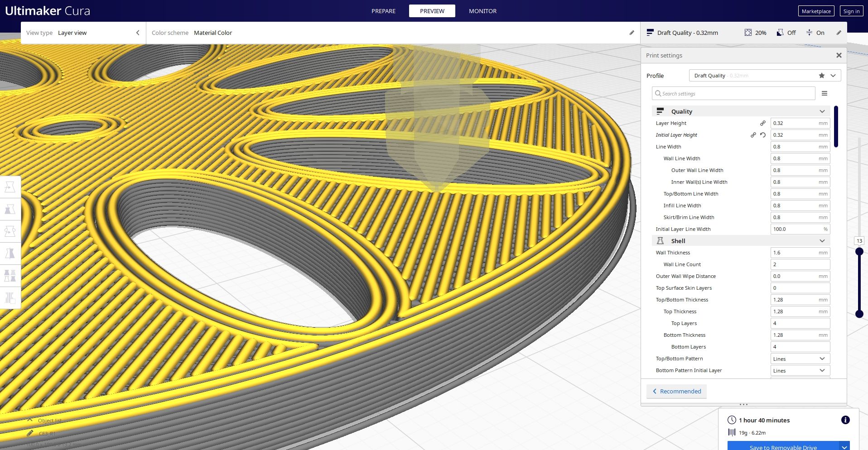
Task: Click the print info circle icon
Action: point(845,420)
